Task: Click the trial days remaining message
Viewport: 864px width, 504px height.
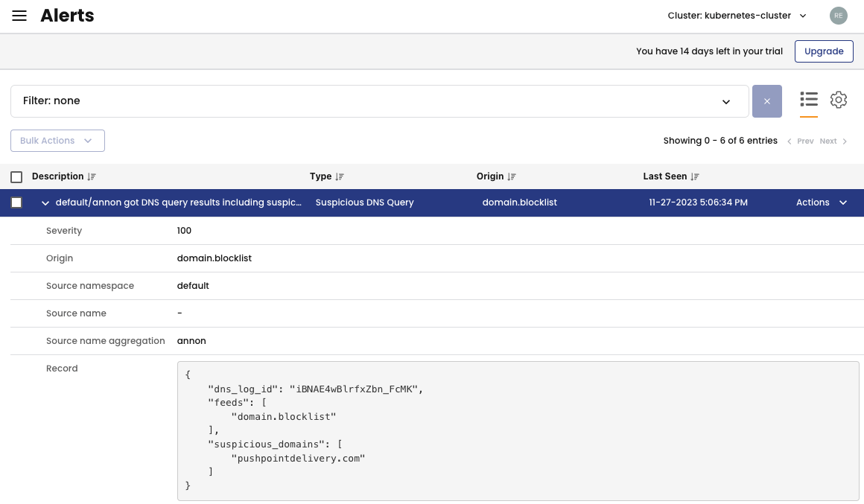Action: point(709,51)
